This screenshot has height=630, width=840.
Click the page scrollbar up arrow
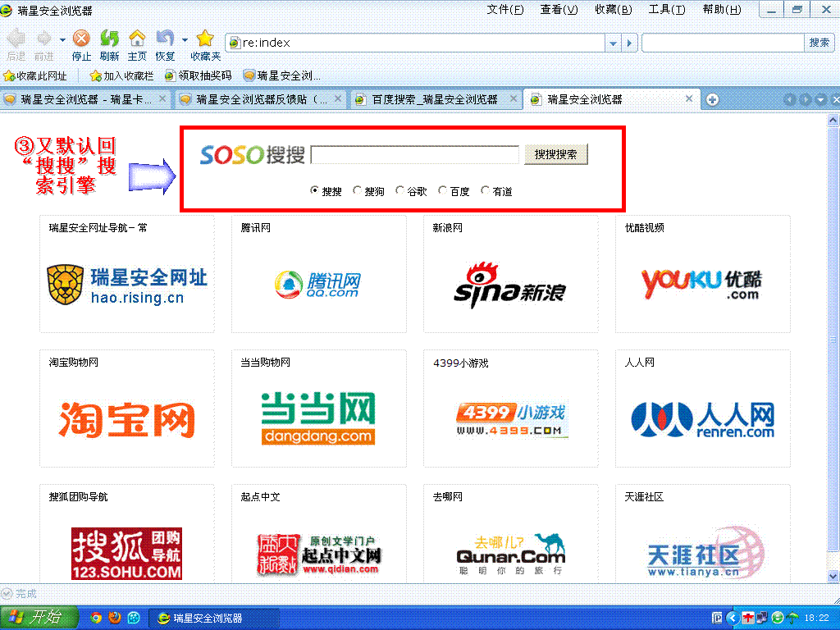tap(833, 120)
